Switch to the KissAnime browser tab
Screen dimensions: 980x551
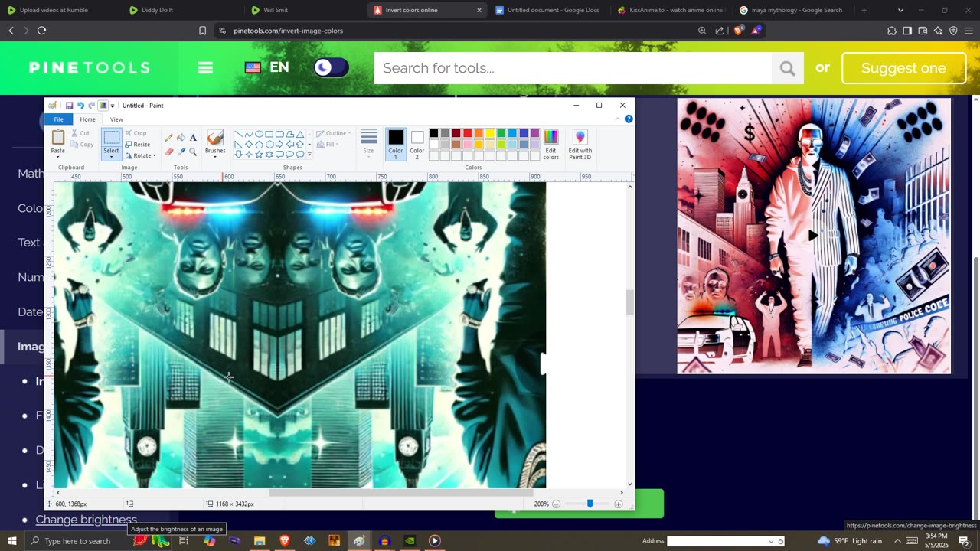click(672, 10)
